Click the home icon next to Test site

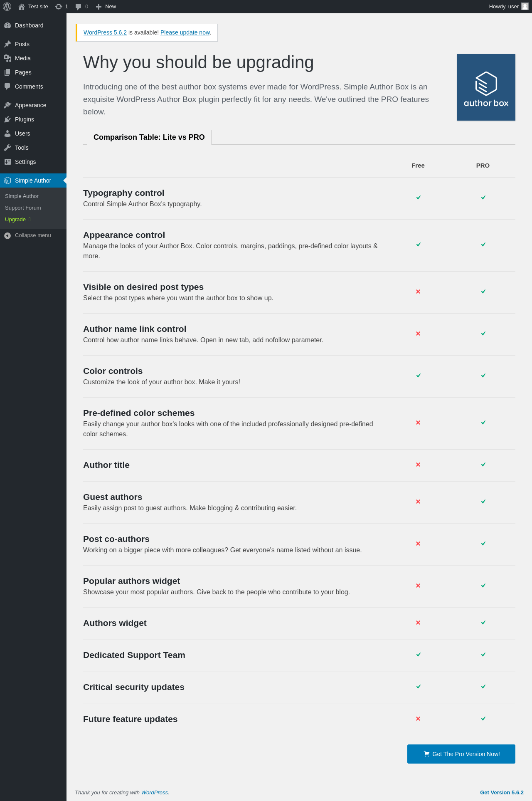coord(22,7)
